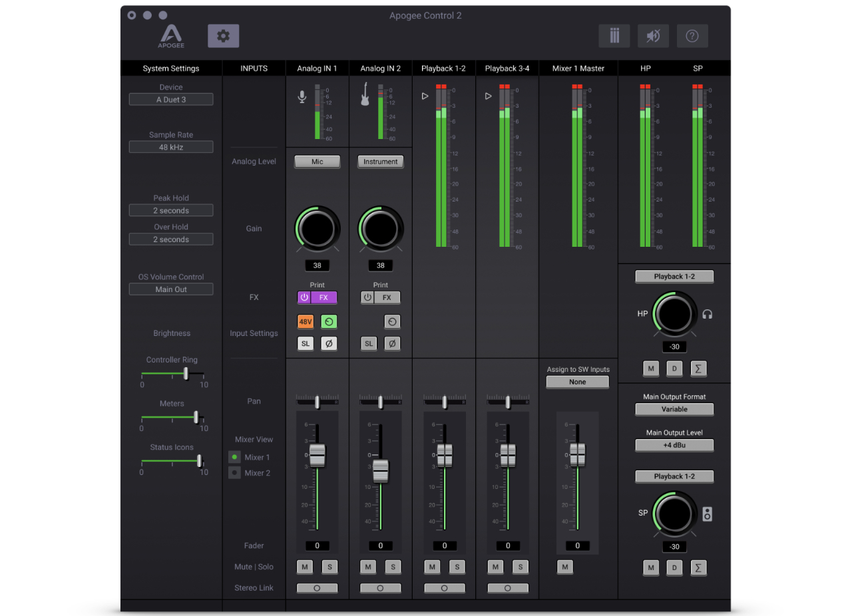Click the System Settings header
This screenshot has width=852, height=616.
171,69
